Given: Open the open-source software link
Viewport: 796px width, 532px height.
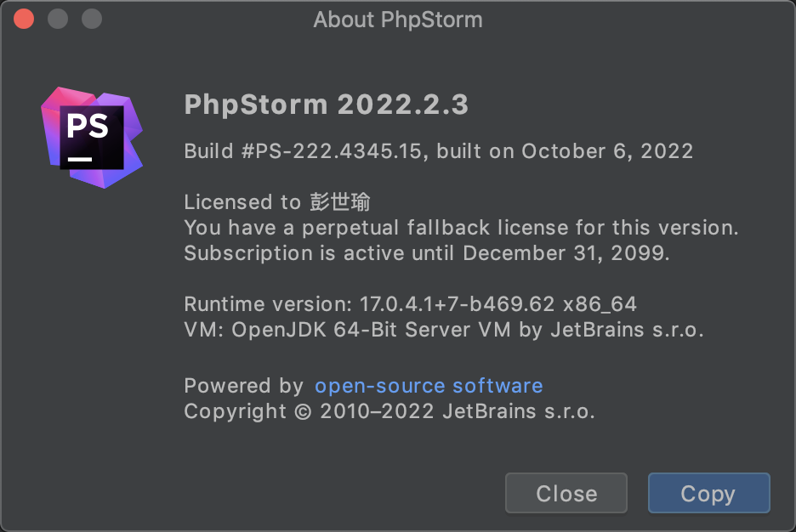Looking at the screenshot, I should point(429,386).
